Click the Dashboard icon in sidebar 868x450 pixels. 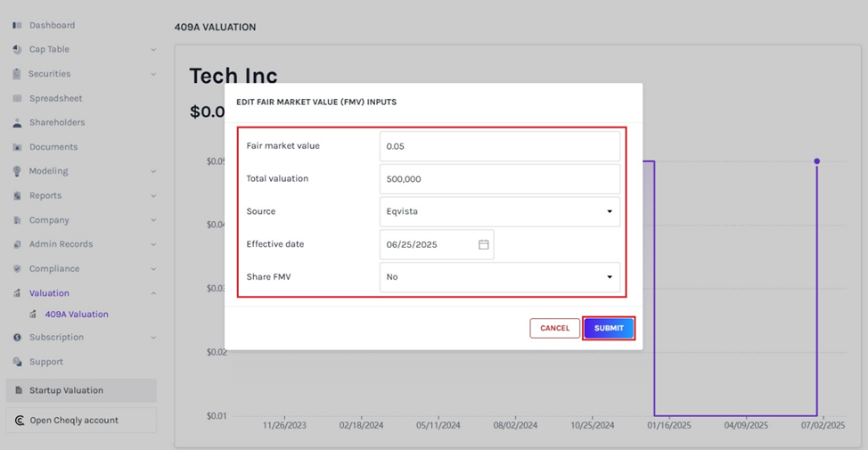pyautogui.click(x=17, y=25)
